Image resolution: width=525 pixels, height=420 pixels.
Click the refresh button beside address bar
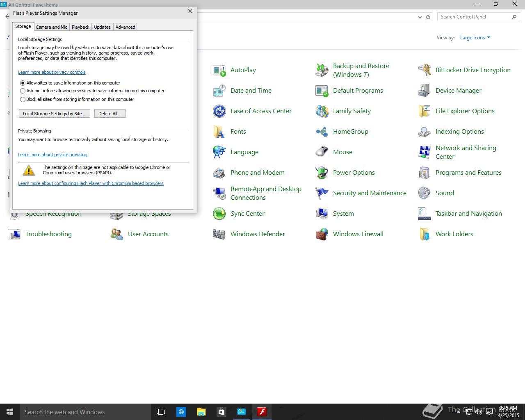pos(428,17)
